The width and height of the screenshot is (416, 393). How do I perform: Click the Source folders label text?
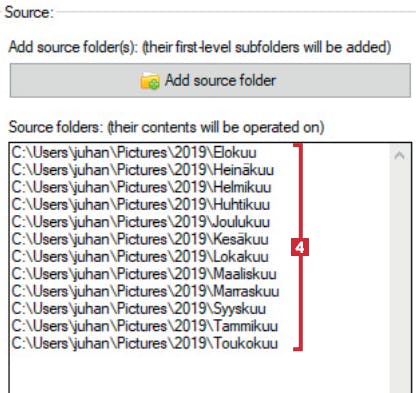point(166,127)
